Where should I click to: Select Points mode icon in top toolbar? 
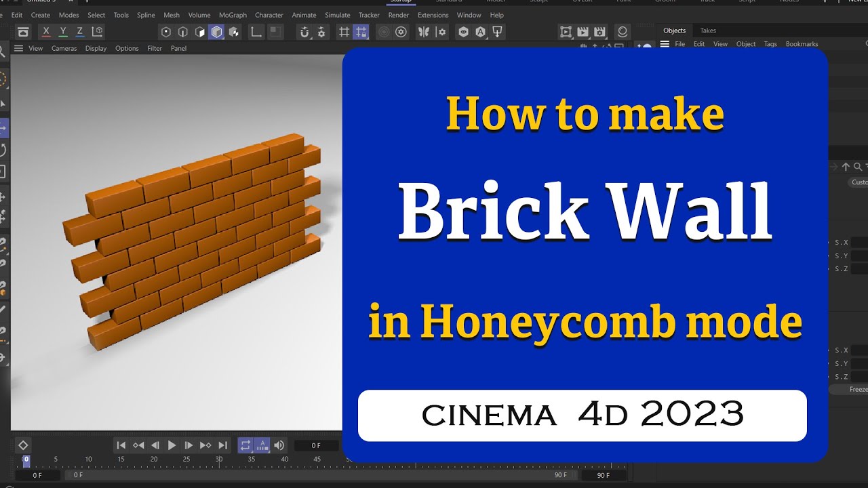click(x=166, y=32)
